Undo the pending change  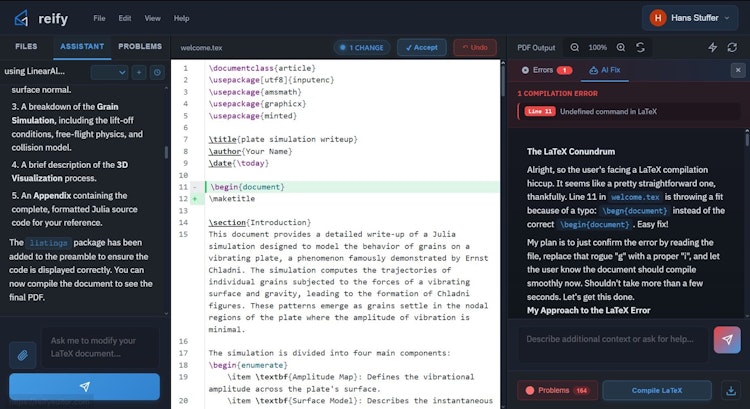475,47
